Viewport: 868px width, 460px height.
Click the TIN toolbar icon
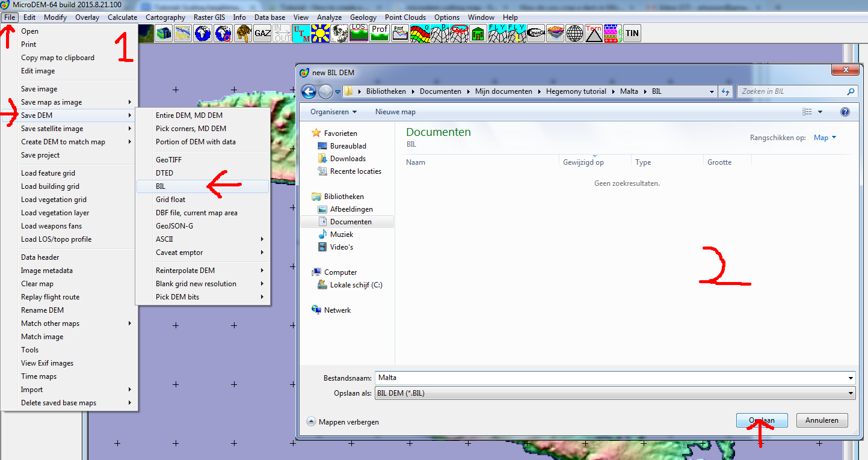coord(632,33)
